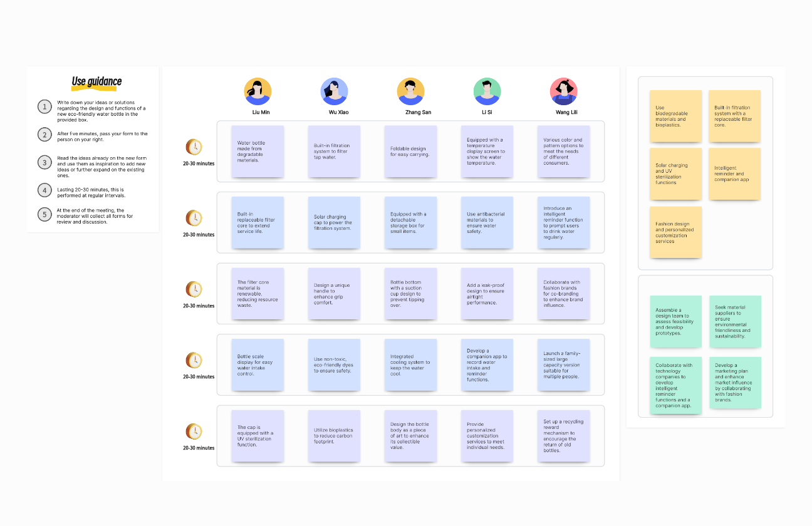
Task: Select the step 5 number circle
Action: [x=44, y=215]
